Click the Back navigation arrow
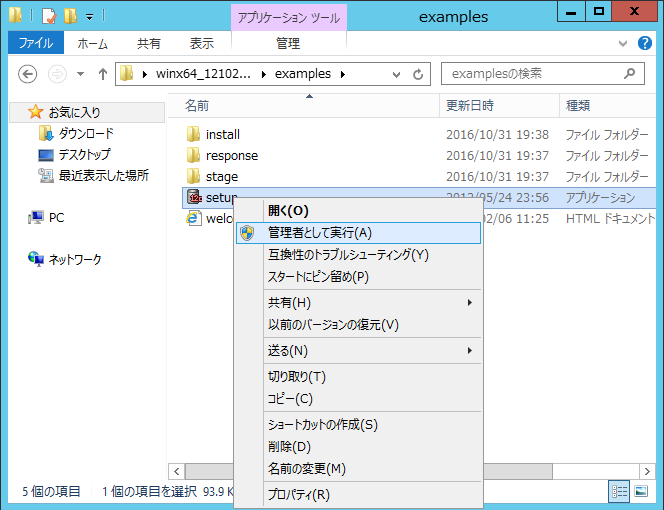This screenshot has height=510, width=664. (28, 74)
